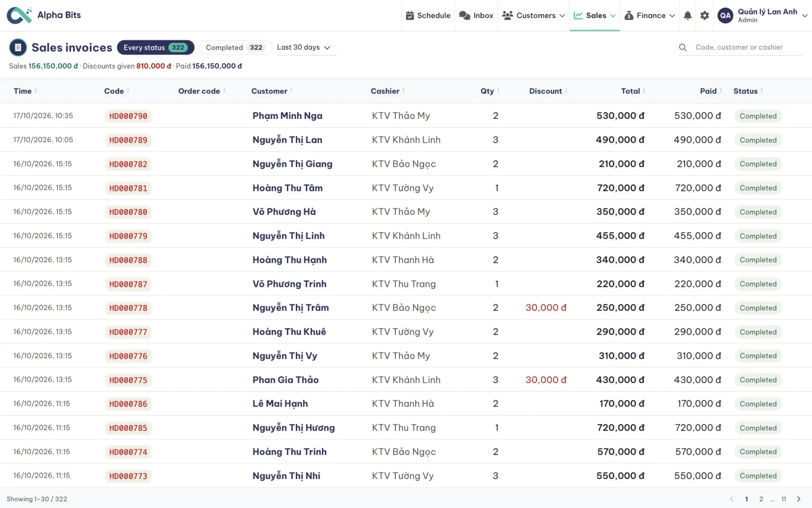Open customer Nguyễn Thị Nhi

click(x=286, y=475)
